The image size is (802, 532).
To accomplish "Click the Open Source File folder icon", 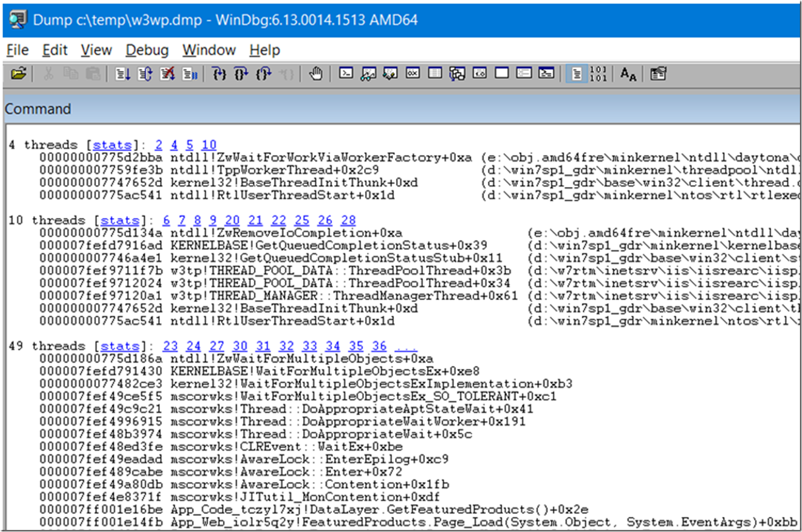I will (x=19, y=74).
